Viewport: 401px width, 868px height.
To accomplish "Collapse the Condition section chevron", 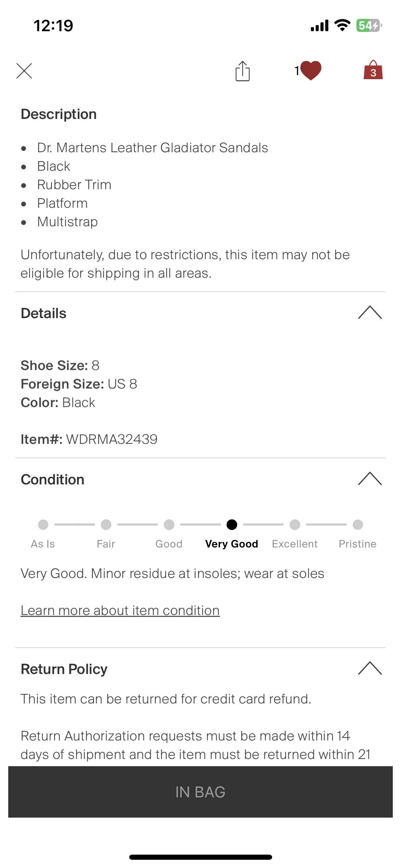I will point(370,479).
